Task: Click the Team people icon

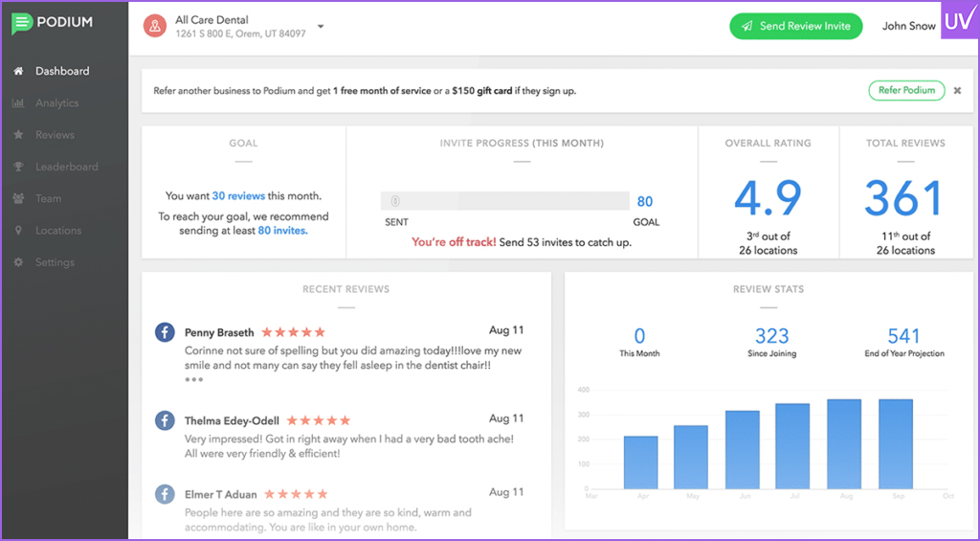Action: (19, 198)
